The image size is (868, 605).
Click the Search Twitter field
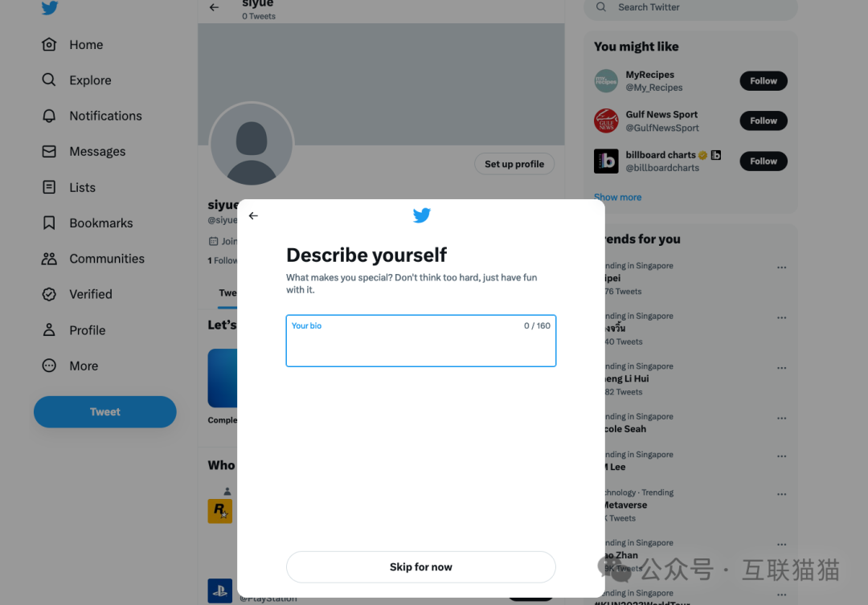click(691, 8)
